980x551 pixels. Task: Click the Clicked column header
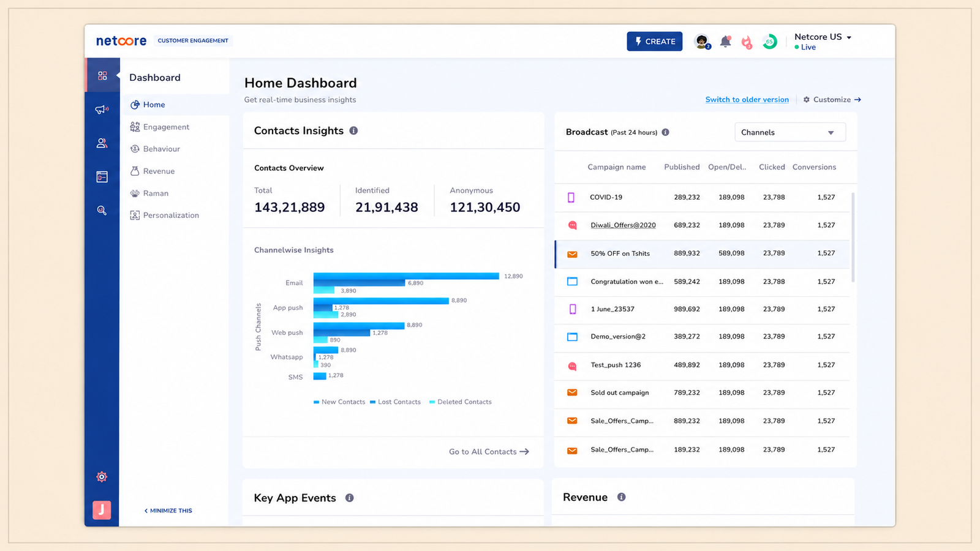[x=772, y=167]
